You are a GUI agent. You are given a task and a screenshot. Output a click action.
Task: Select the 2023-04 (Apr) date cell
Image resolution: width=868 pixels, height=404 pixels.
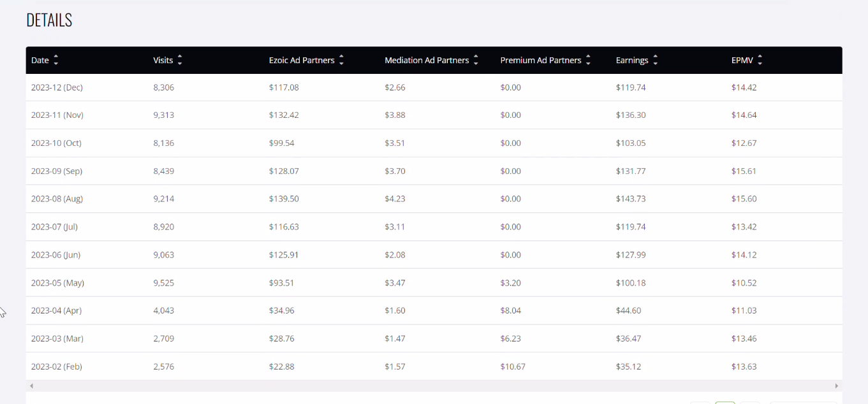(56, 310)
